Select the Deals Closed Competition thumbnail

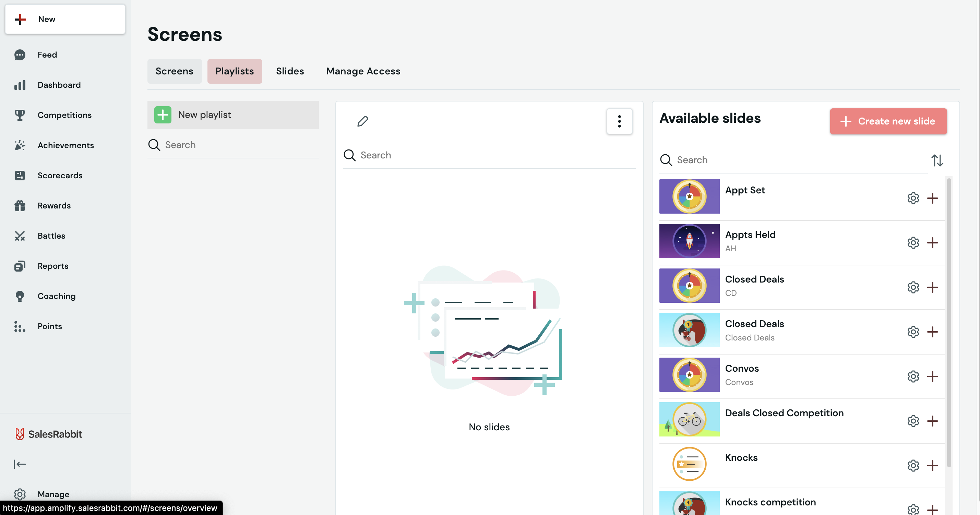click(x=689, y=419)
